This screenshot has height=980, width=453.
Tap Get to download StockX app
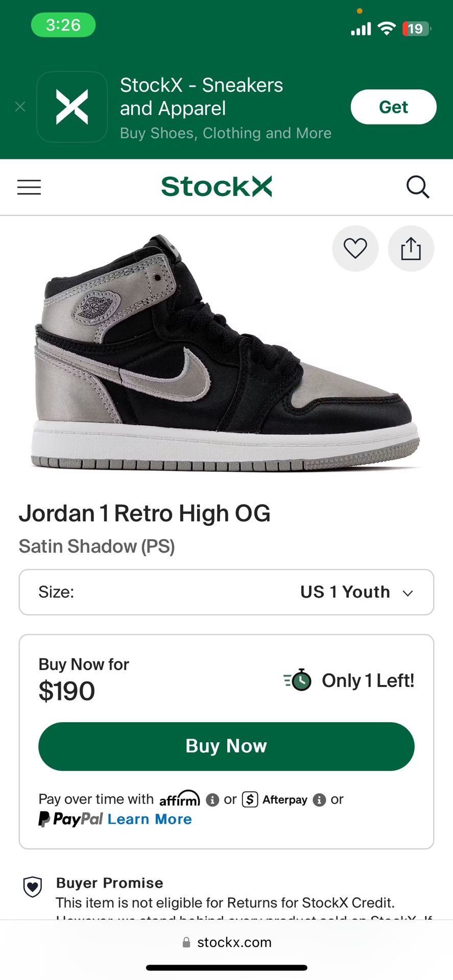click(393, 107)
